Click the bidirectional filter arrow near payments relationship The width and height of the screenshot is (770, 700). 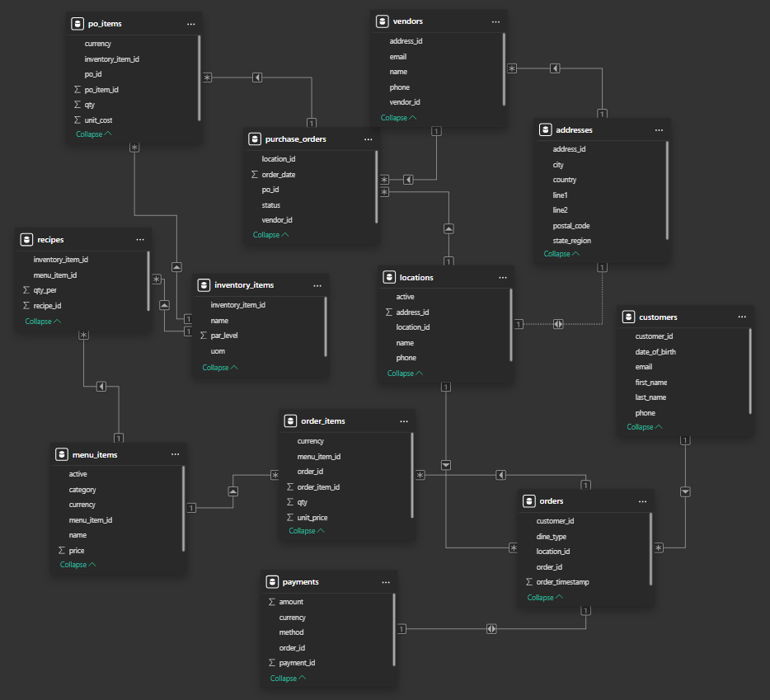491,629
